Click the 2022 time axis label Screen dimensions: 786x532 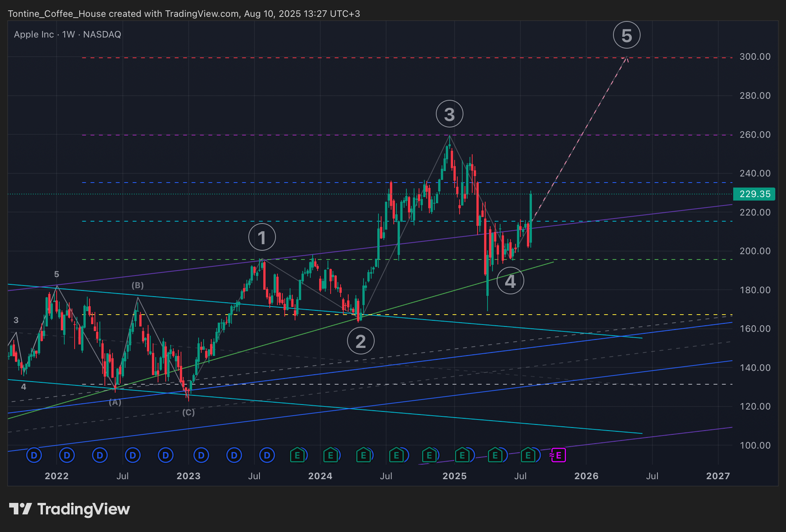point(57,476)
